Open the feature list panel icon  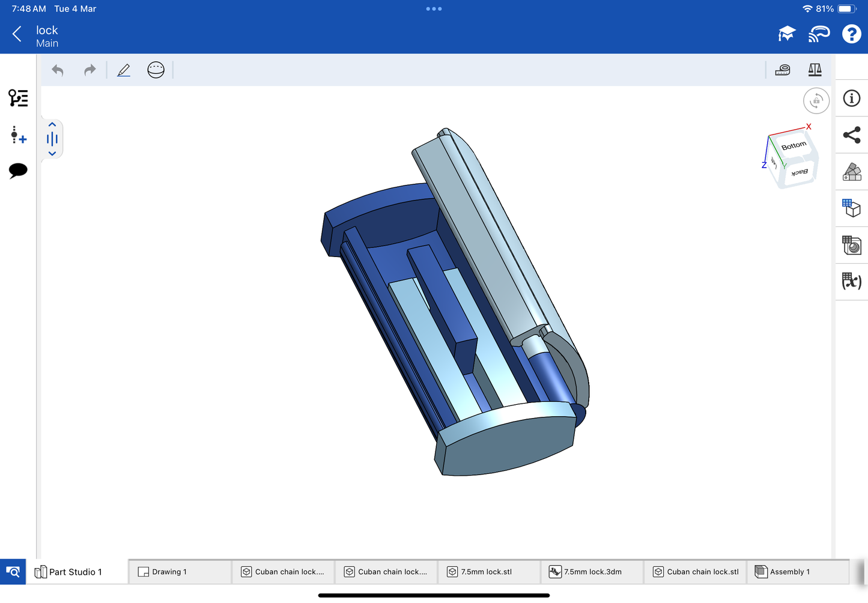click(x=18, y=98)
